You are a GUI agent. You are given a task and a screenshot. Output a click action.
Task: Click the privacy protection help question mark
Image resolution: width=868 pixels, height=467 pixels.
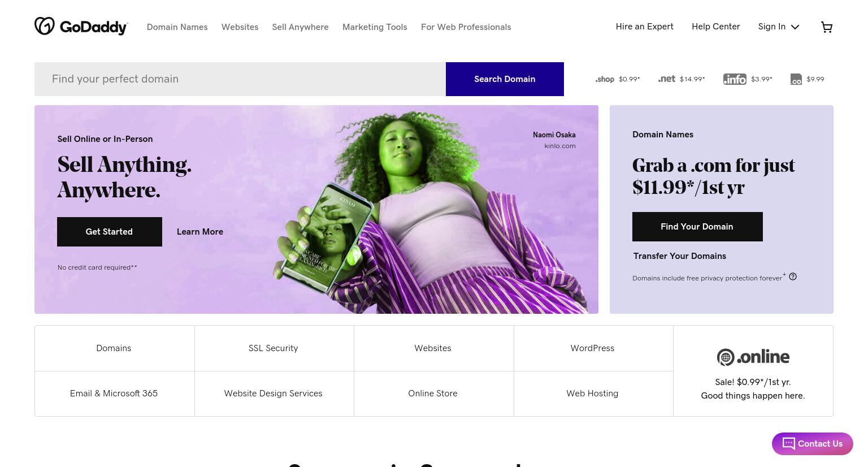click(793, 276)
